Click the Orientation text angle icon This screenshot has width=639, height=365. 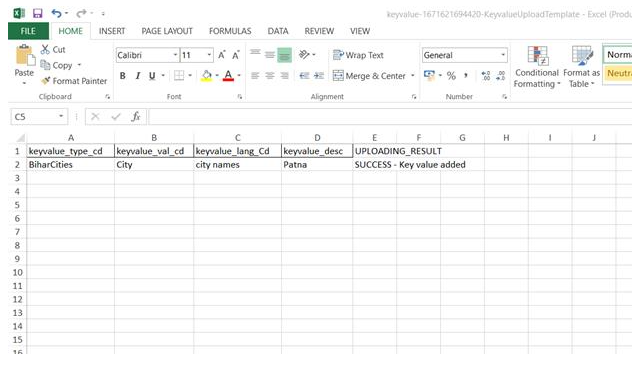click(304, 55)
